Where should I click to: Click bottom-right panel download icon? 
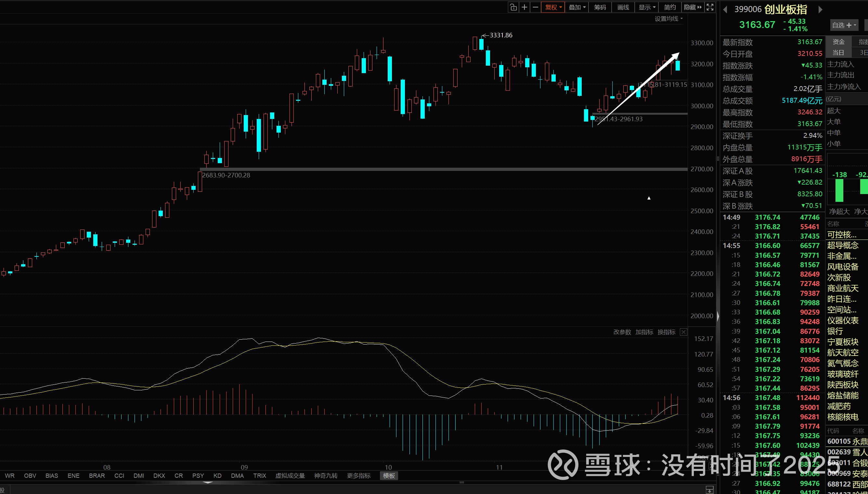pos(709,489)
